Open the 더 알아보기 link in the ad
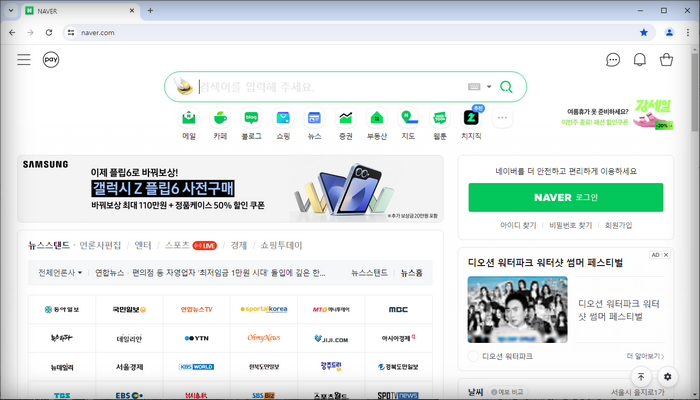The image size is (700, 400). pos(645,356)
